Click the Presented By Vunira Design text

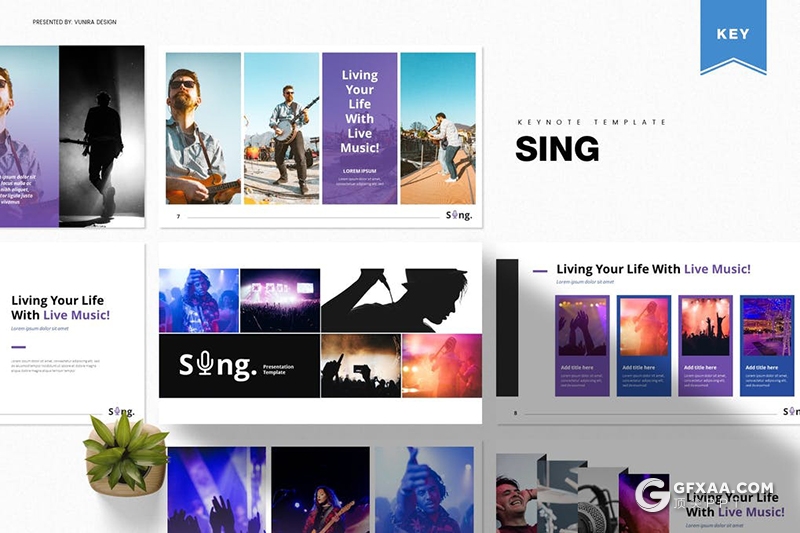(x=74, y=22)
